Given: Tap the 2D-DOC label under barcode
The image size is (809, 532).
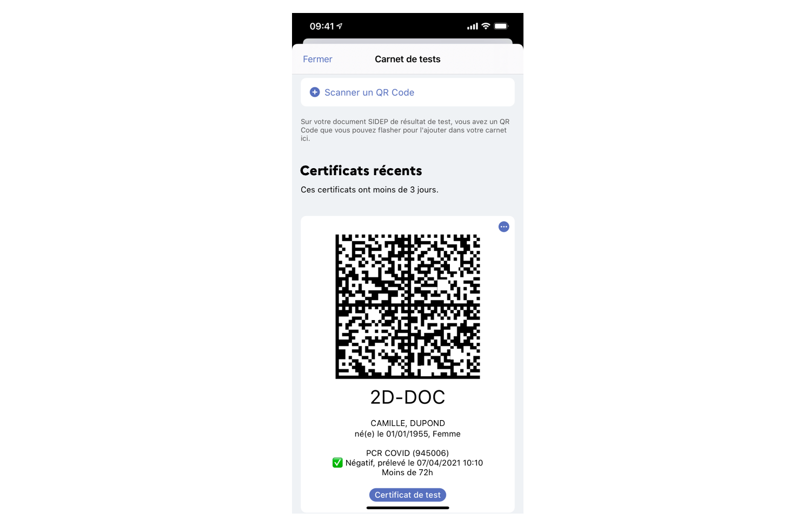Looking at the screenshot, I should (408, 397).
